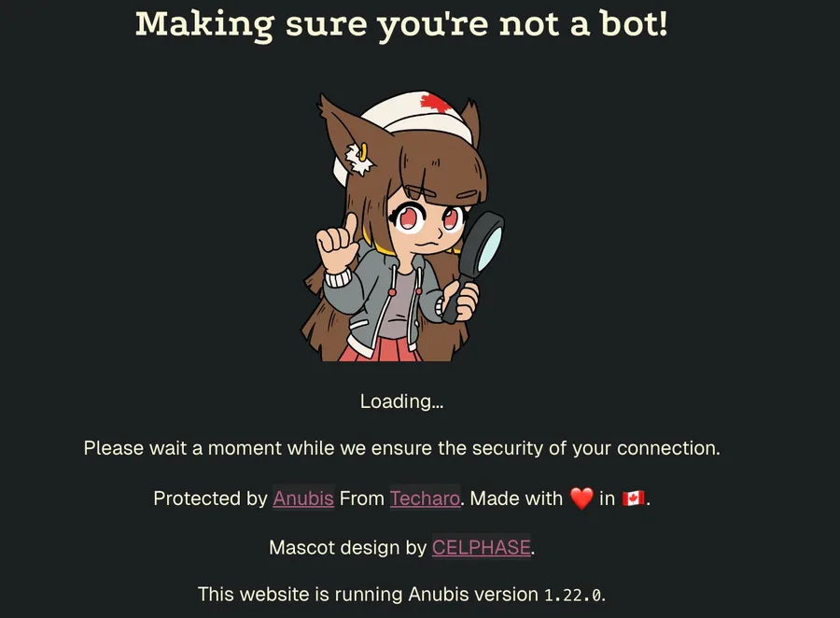Click the "Please wait a moment" message

(x=401, y=448)
